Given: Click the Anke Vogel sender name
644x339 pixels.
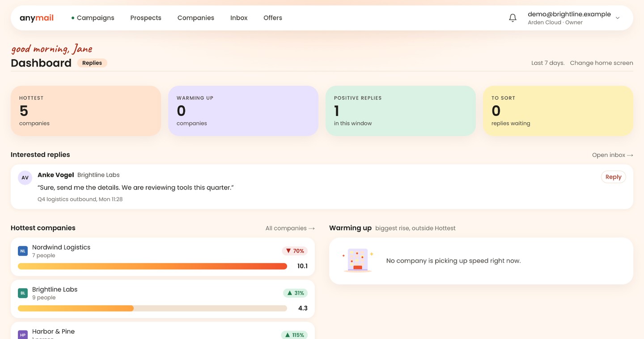Looking at the screenshot, I should [55, 175].
